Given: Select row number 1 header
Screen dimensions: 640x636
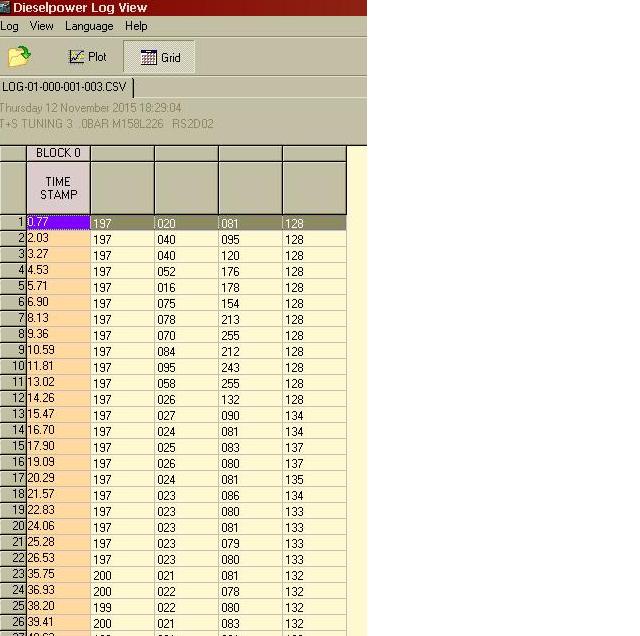Looking at the screenshot, I should (x=13, y=223).
